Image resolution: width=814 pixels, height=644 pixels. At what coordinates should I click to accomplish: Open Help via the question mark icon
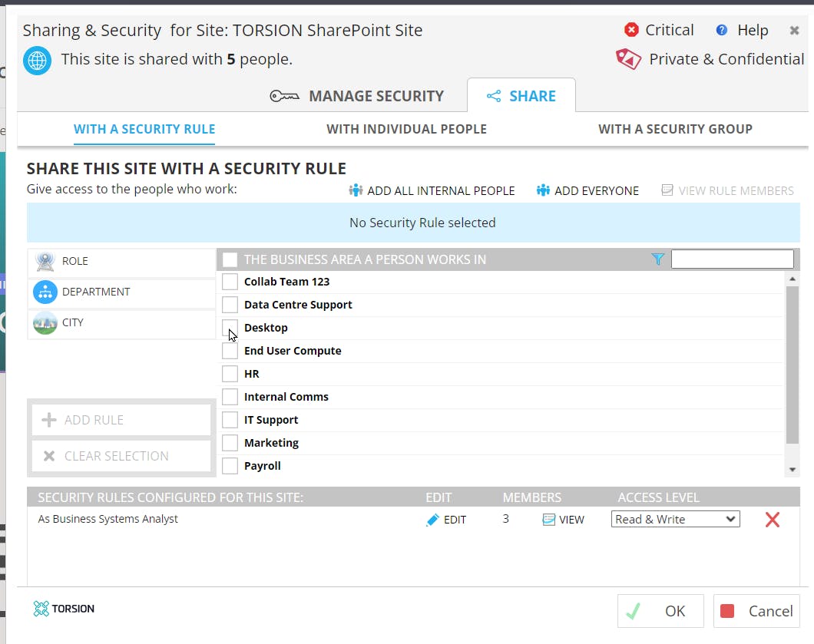721,30
